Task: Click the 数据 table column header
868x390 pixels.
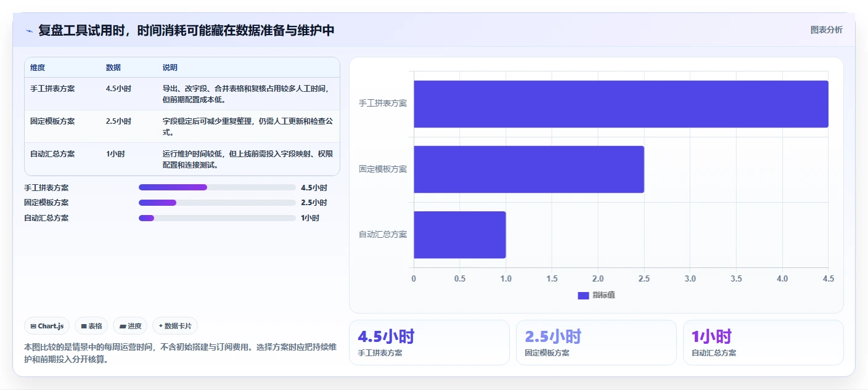Action: (113, 68)
